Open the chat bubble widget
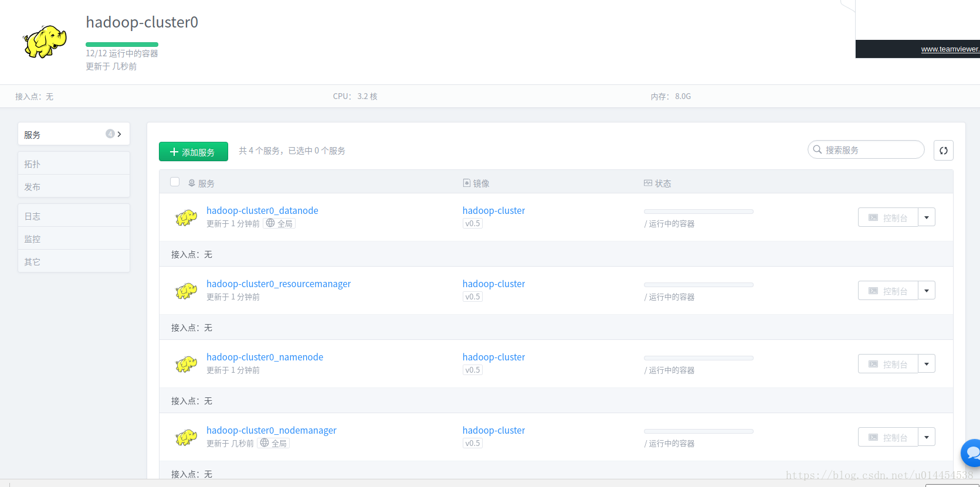Viewport: 980px width, 487px height. 971,453
